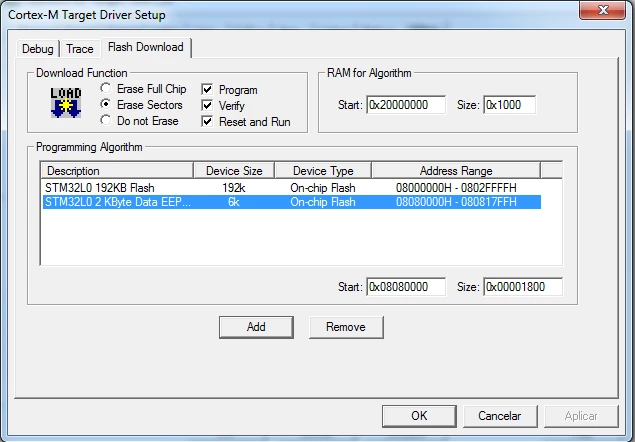Click the Description column header
This screenshot has width=635, height=442.
coord(117,171)
